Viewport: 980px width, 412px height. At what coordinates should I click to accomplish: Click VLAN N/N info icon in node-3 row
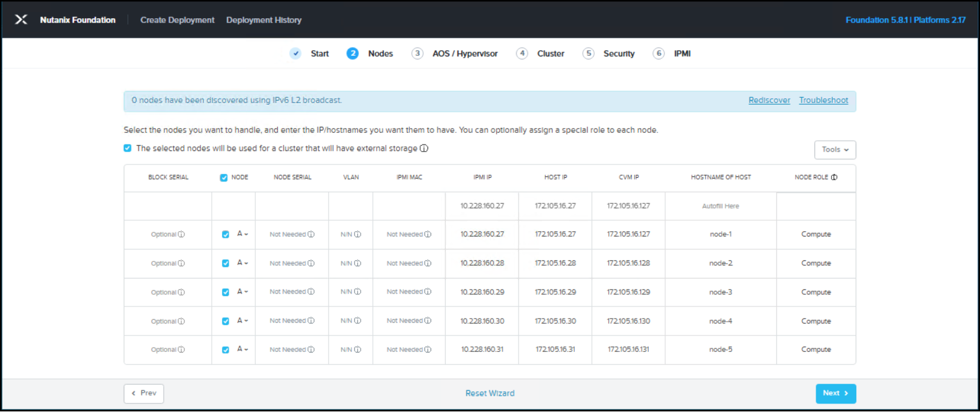coord(358,292)
